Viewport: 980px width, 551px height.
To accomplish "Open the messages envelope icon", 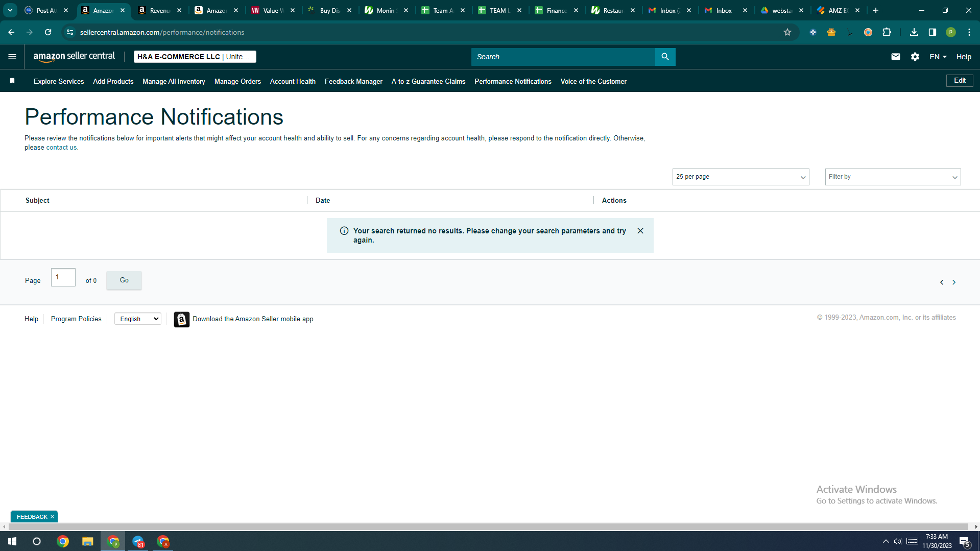I will click(896, 57).
